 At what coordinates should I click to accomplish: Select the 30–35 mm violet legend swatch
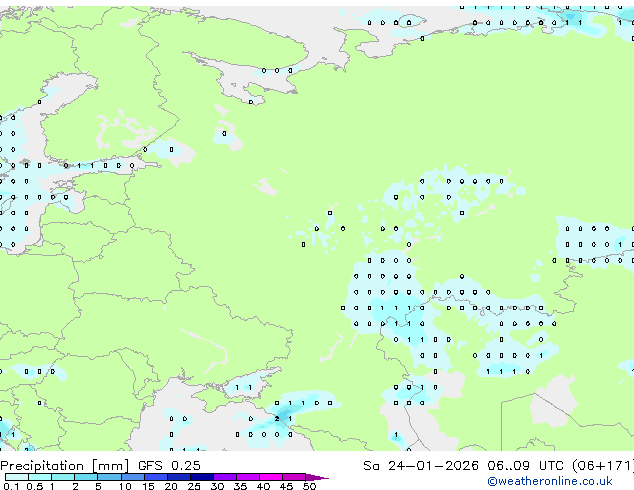[224, 477]
